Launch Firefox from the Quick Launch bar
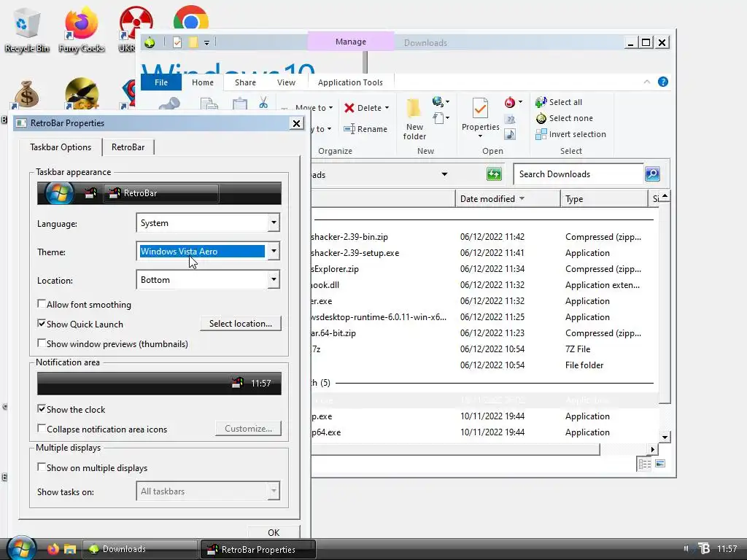This screenshot has width=747, height=560. point(53,549)
